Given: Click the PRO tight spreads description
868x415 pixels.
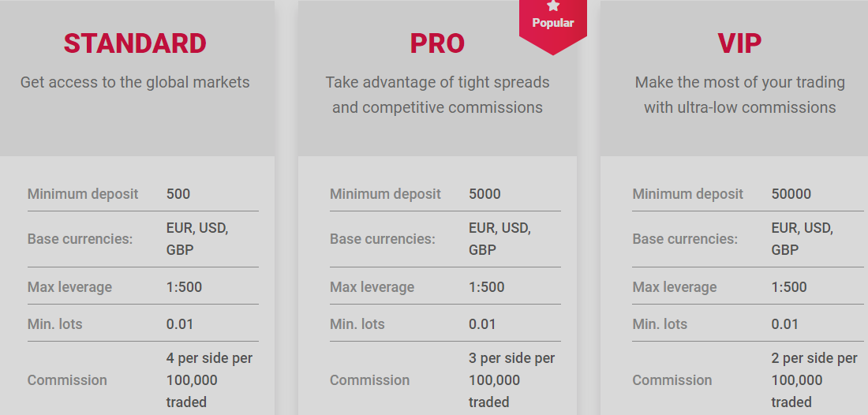Looking at the screenshot, I should 437,95.
